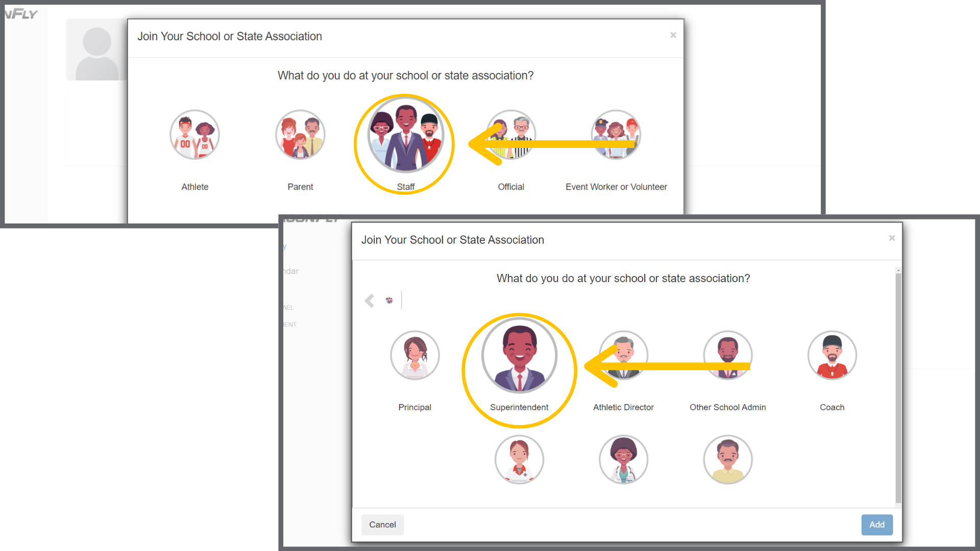
Task: Choose the Superintendent avatar
Action: 520,356
